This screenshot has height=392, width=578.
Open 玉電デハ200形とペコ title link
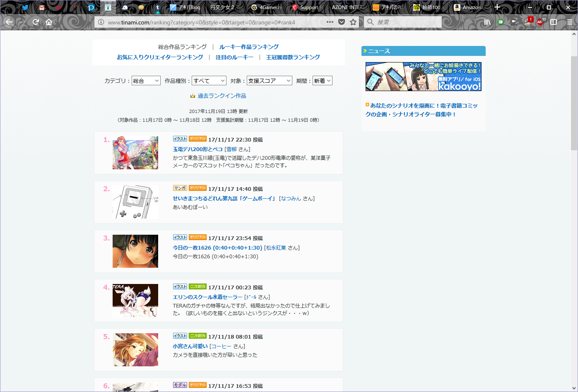pos(197,149)
